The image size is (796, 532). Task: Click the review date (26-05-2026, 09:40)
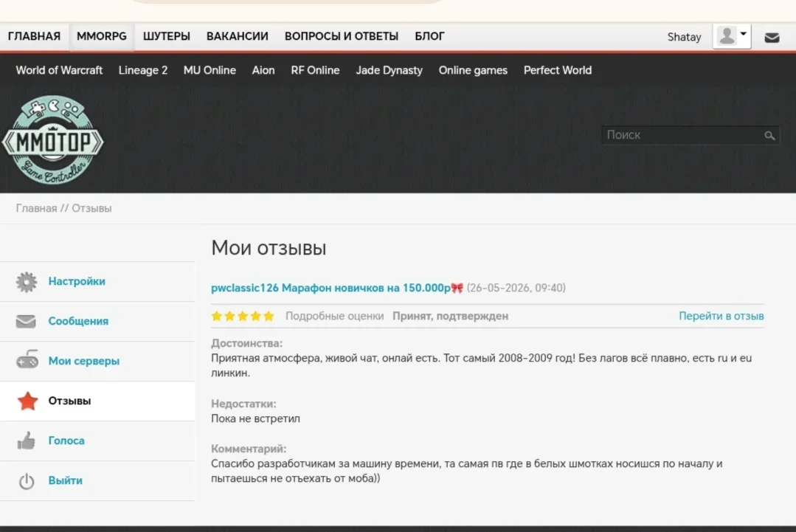coord(516,288)
